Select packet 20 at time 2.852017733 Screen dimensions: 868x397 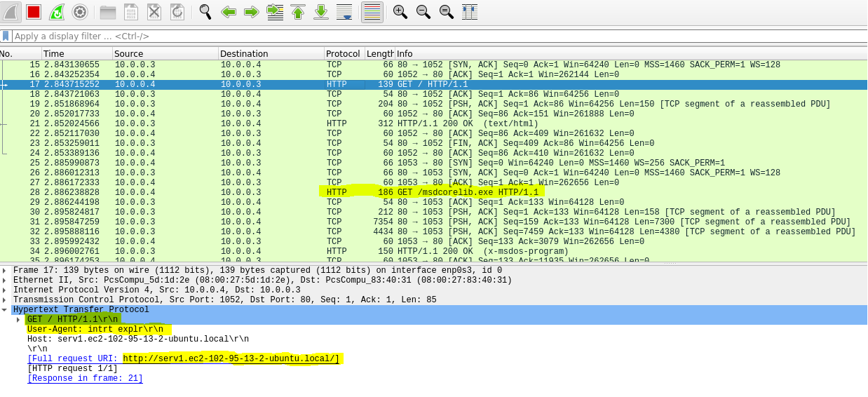433,114
